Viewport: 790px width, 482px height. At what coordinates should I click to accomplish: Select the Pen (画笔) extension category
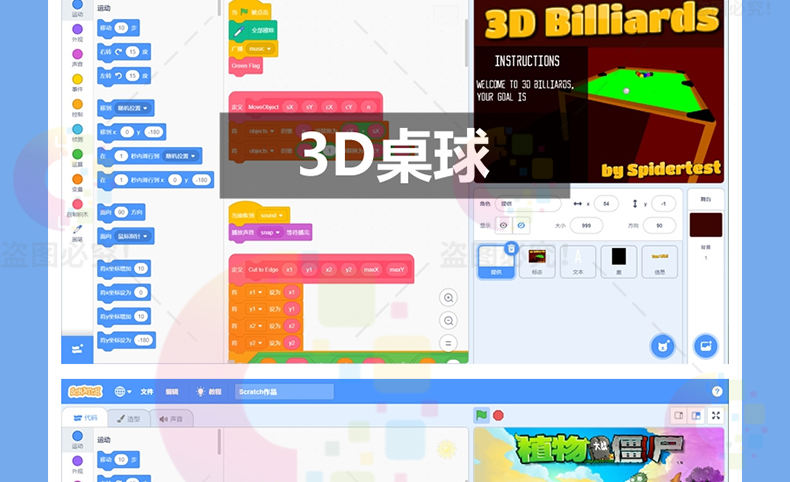[77, 233]
